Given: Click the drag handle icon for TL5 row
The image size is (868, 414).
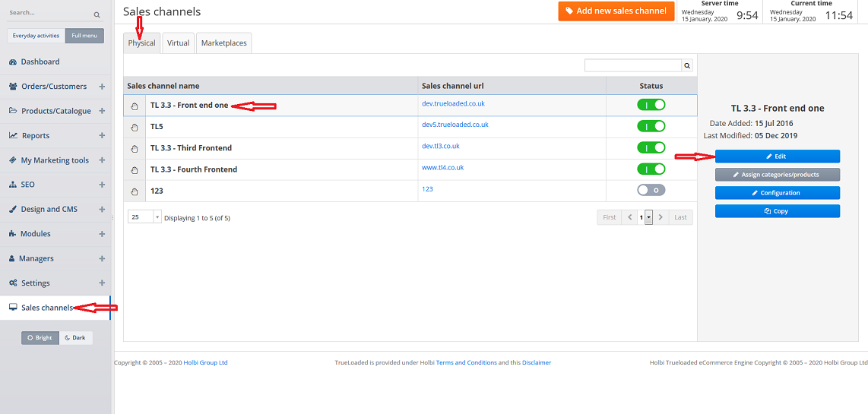Looking at the screenshot, I should (135, 128).
